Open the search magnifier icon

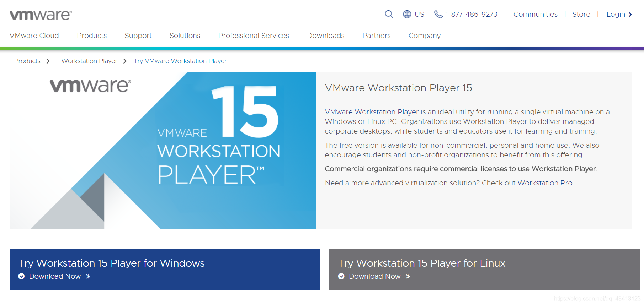pyautogui.click(x=389, y=14)
